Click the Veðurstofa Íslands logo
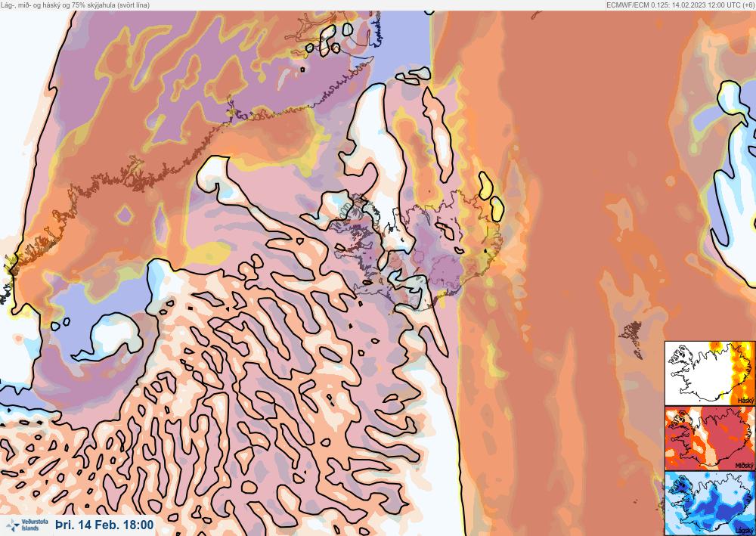Screen dimensions: 756x536 (27, 525)
